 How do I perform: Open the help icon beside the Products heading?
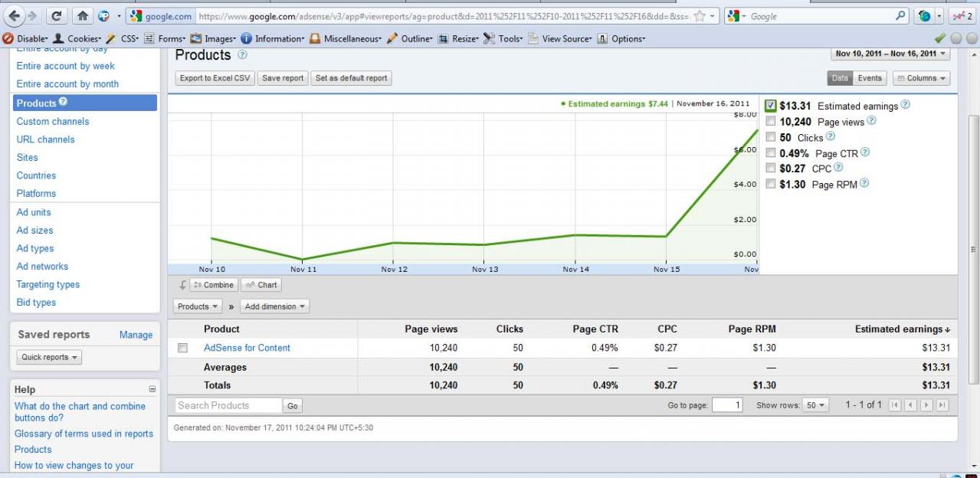tap(242, 54)
